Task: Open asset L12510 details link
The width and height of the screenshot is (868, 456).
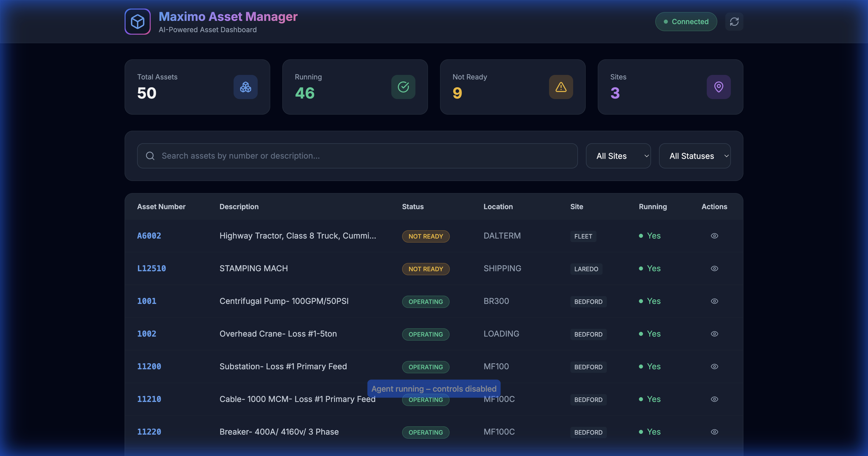Action: (152, 268)
